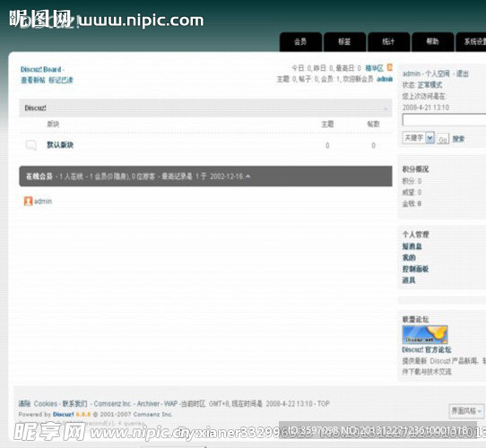Collapse the Discuz! category with the small arrow
Image resolution: width=486 pixels, height=448 pixels.
click(x=386, y=108)
